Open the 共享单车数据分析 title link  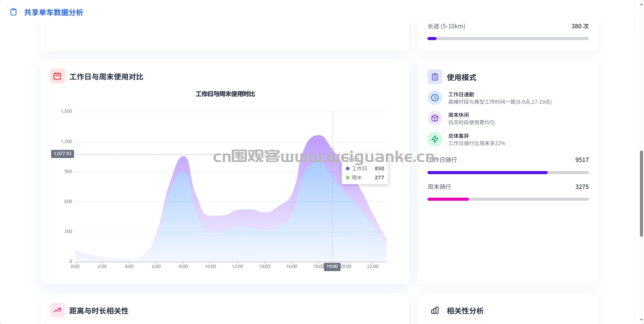point(54,12)
